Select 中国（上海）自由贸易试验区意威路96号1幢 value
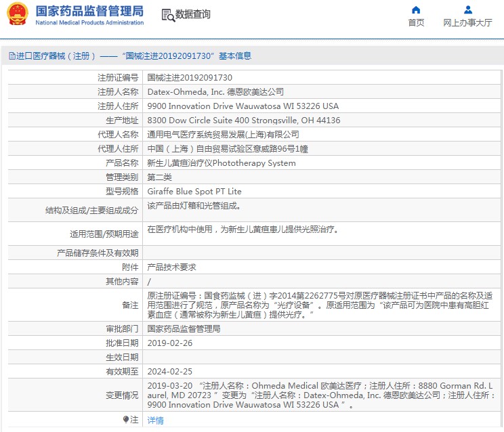 228,149
